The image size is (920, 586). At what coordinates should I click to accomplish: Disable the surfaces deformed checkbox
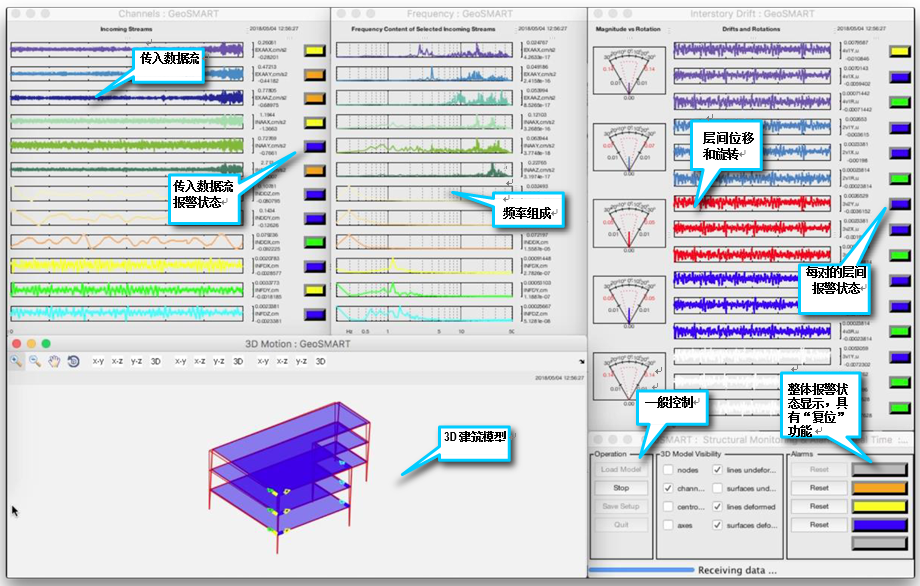coord(718,524)
